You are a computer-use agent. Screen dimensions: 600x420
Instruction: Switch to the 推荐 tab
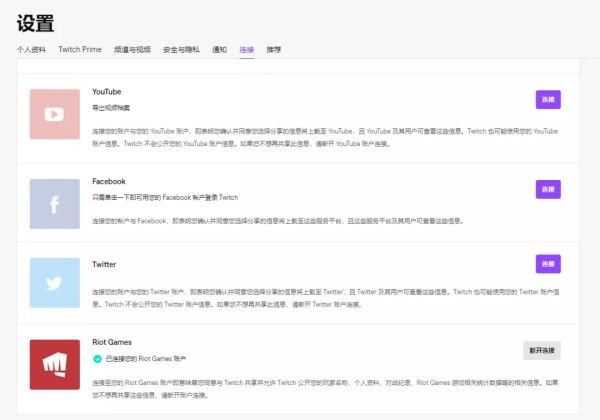[273, 49]
